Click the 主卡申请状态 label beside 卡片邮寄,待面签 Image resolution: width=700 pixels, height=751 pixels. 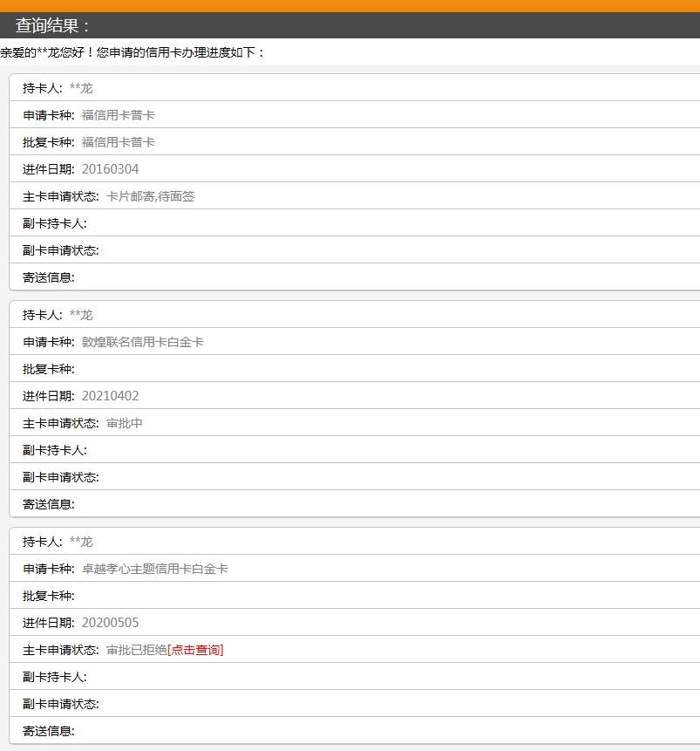pyautogui.click(x=61, y=196)
